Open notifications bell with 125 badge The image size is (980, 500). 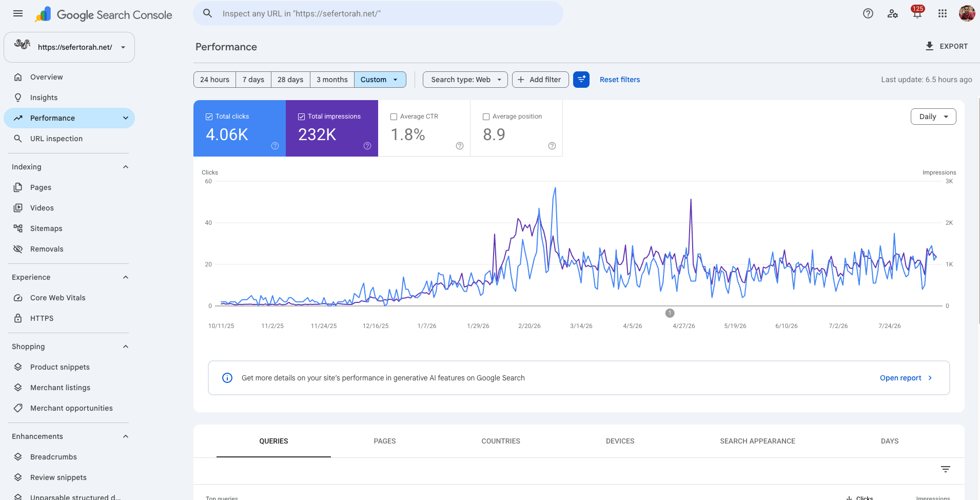(x=917, y=12)
